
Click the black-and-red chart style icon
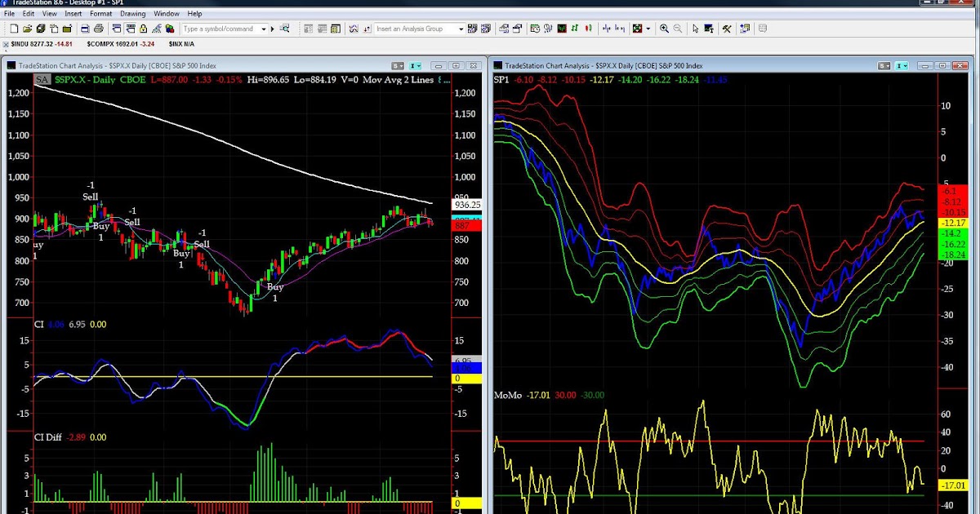coord(562,29)
